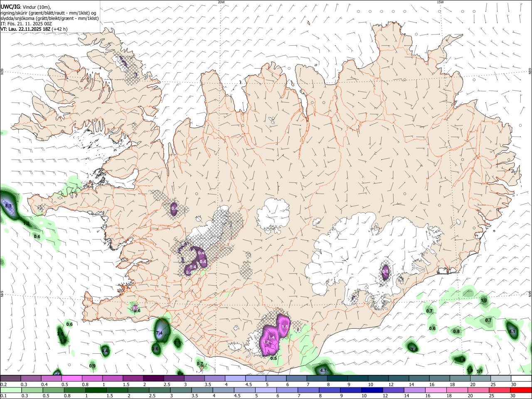532x399 pixels.
Task: Click the 0.8 rain value on the map, southeast offshore
Action: click(456, 331)
